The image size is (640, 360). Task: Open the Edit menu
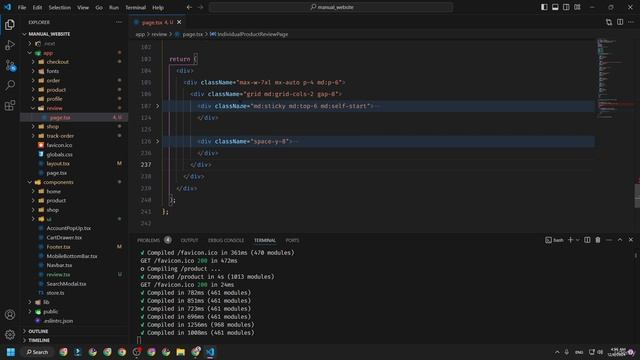tap(37, 7)
